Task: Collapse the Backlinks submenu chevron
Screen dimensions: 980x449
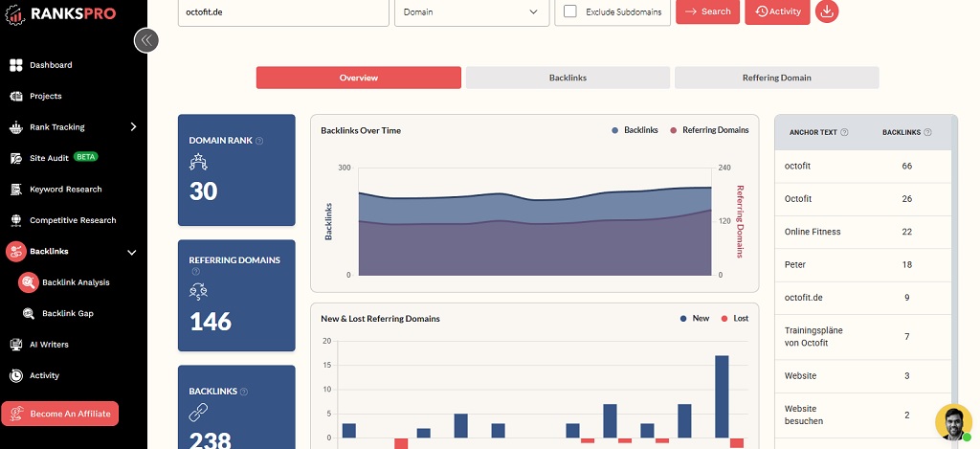Action: click(132, 252)
